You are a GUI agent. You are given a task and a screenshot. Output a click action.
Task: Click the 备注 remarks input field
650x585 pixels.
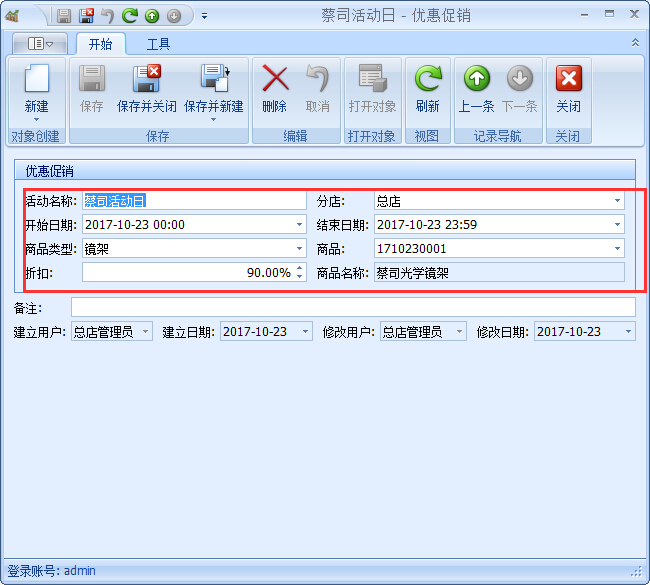point(352,307)
